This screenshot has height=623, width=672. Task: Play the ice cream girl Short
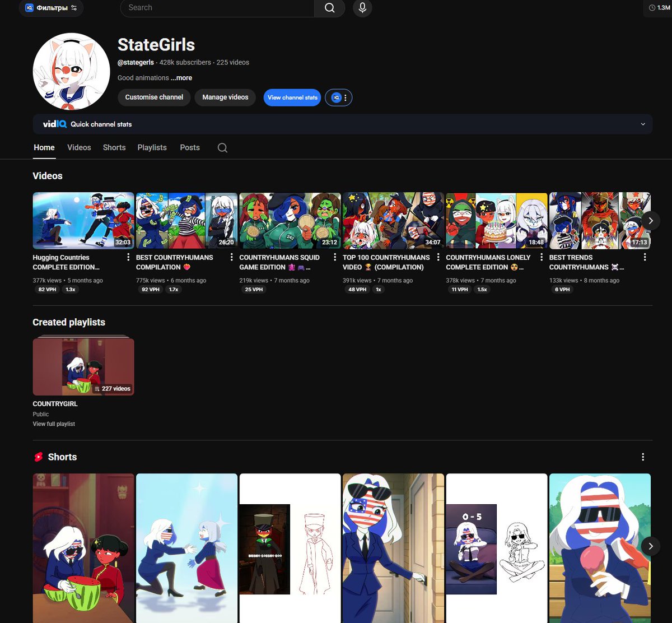(x=600, y=548)
